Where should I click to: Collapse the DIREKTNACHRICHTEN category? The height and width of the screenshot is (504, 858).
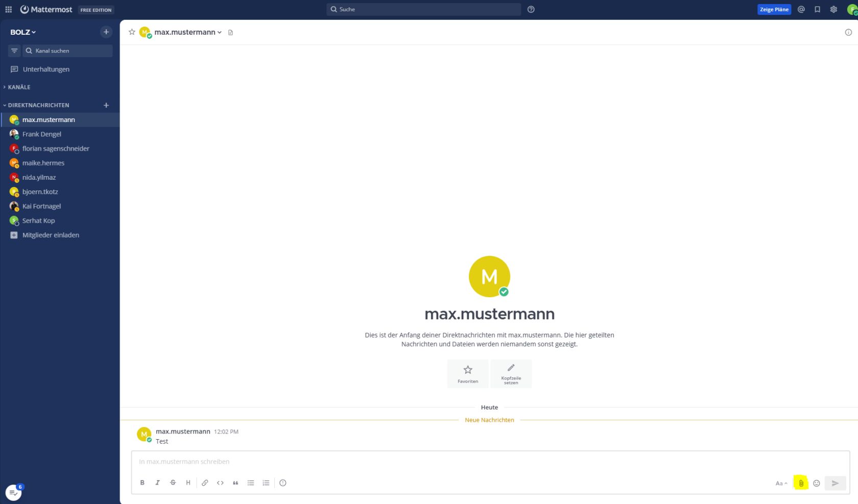click(x=38, y=105)
